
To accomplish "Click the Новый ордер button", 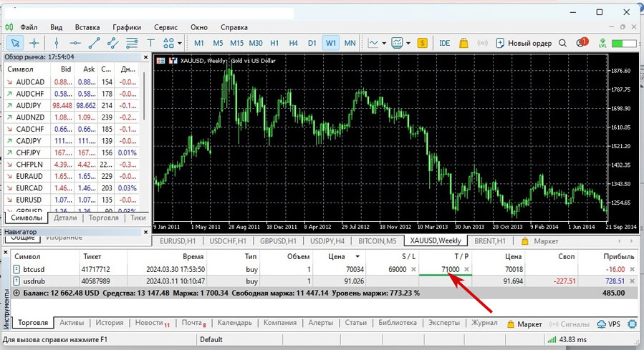I will (524, 43).
